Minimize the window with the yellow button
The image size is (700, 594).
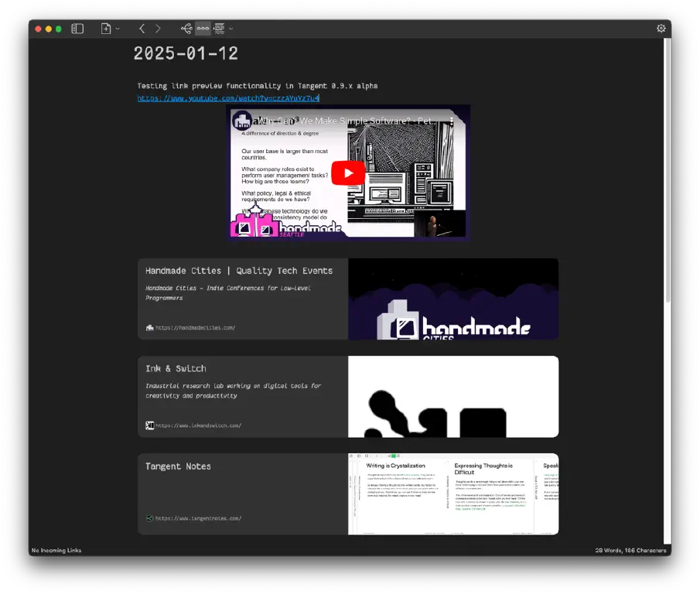pyautogui.click(x=48, y=29)
